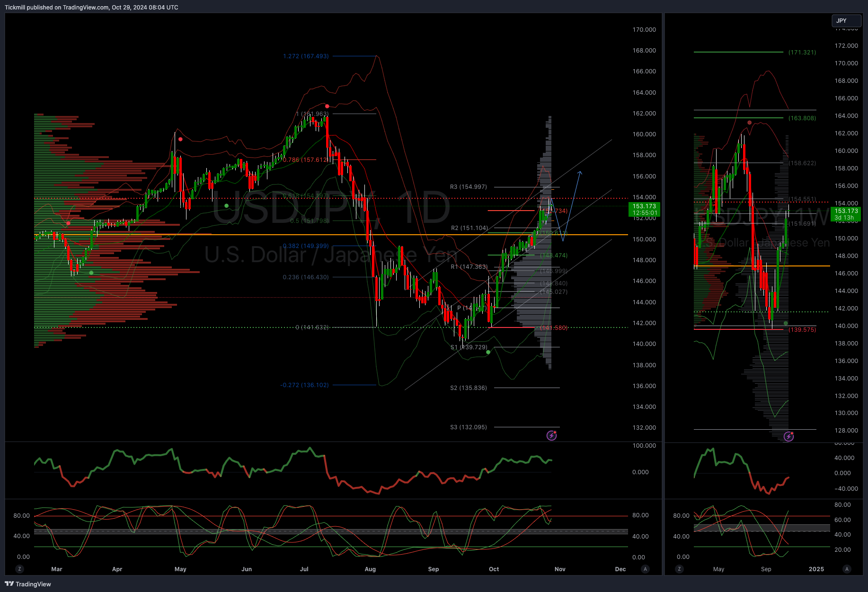This screenshot has height=592, width=868.
Task: Click the daily chart's 153.173 current price label
Action: [x=644, y=209]
